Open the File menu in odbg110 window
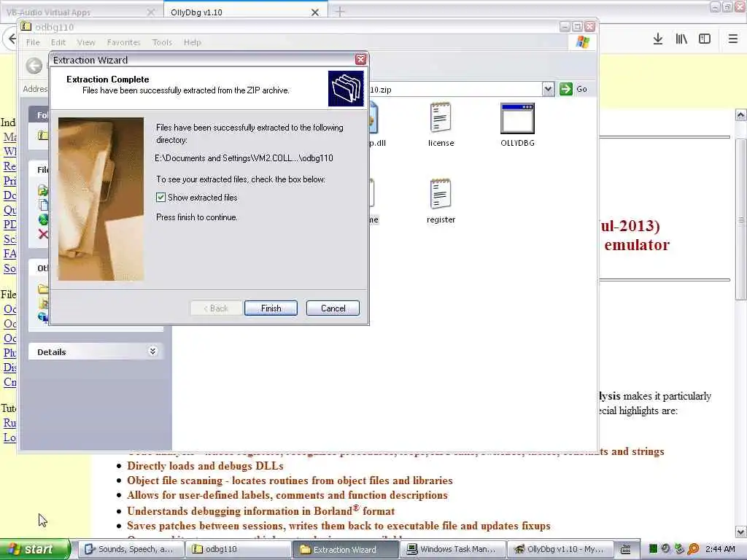The width and height of the screenshot is (747, 560). tap(33, 42)
